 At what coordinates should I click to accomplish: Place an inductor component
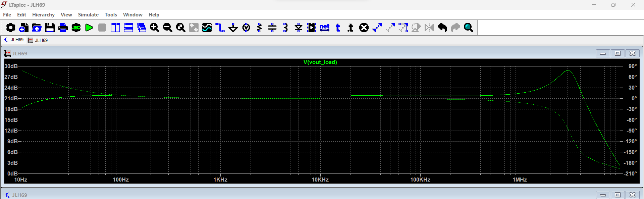point(285,28)
